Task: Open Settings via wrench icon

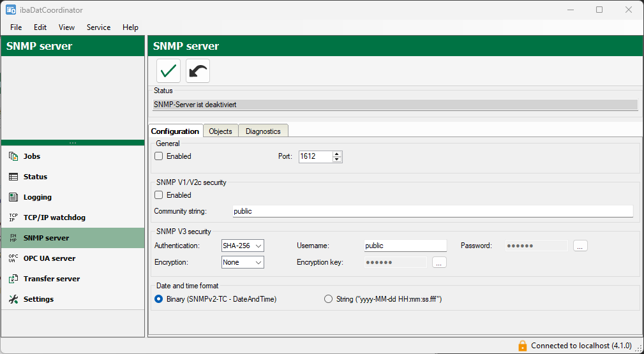Action: (13, 299)
